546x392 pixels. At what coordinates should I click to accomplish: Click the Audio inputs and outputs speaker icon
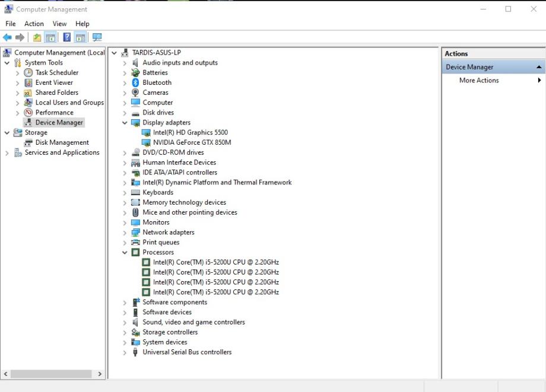click(x=135, y=63)
